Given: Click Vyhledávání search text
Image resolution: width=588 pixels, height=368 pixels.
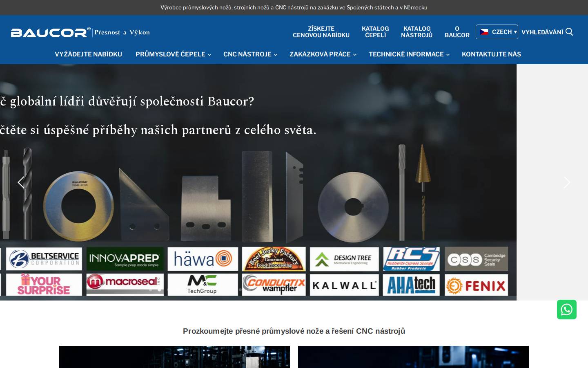Looking at the screenshot, I should point(542,32).
